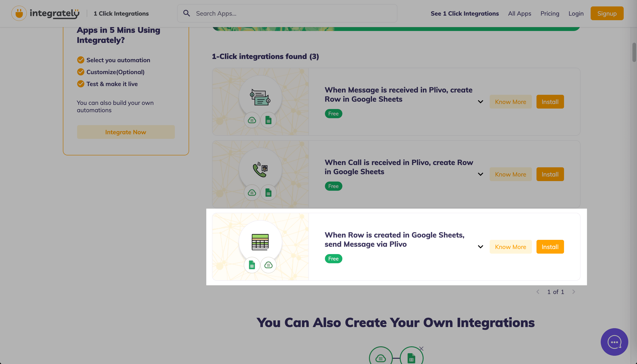
Task: Open All Apps in navigation
Action: [520, 14]
